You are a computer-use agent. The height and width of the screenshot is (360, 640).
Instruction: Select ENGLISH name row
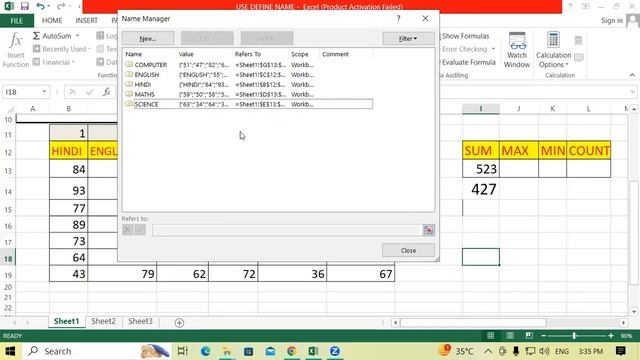click(x=249, y=75)
